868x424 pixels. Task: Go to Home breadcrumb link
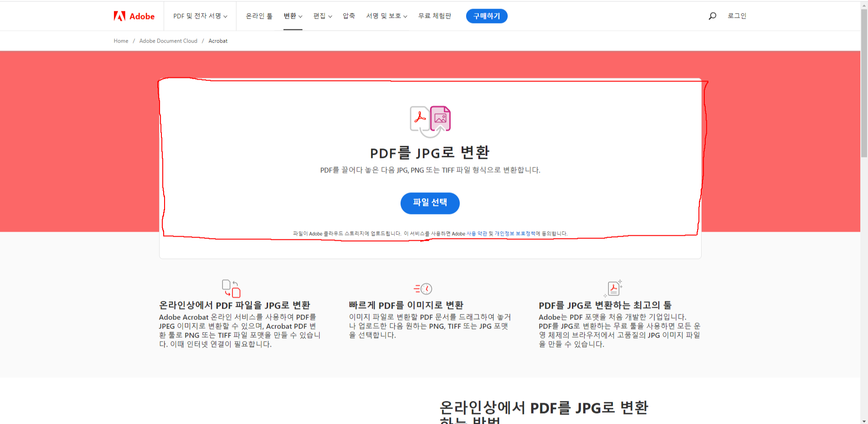pos(121,41)
